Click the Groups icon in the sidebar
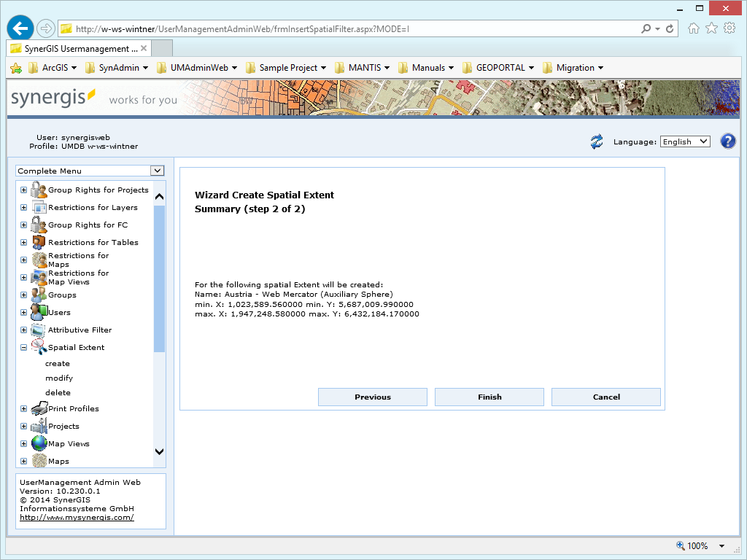 coord(38,295)
